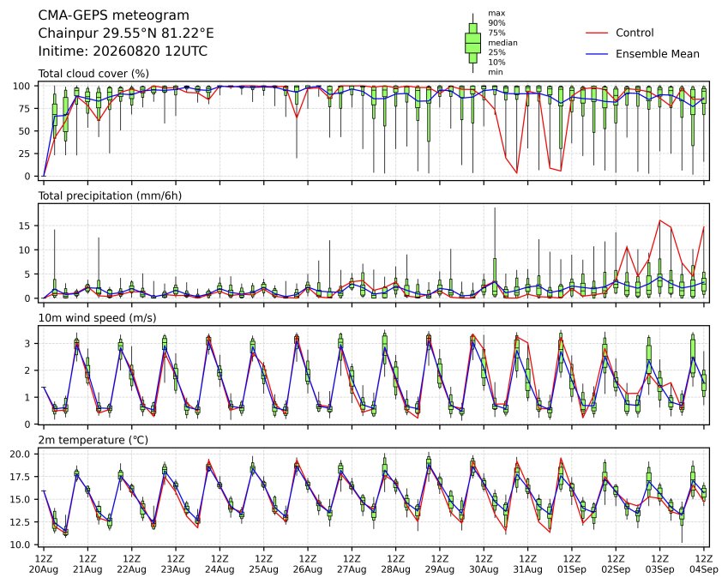Click the 90% percentile legend label
728x584 pixels.
[x=496, y=23]
